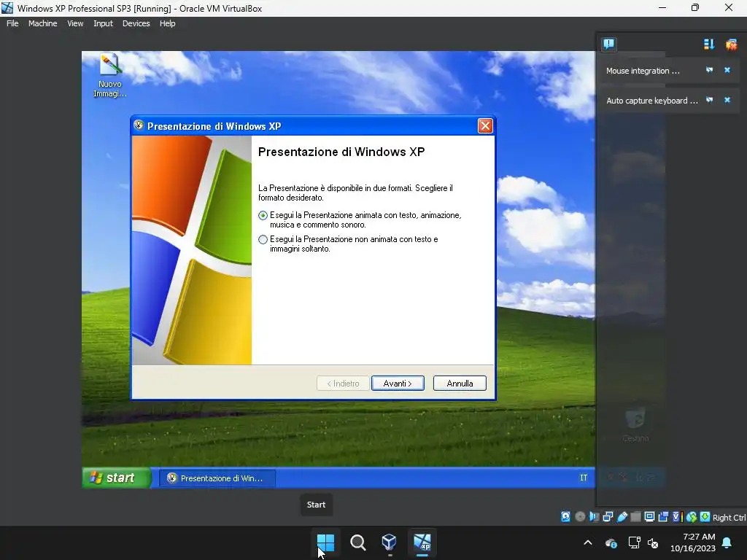Open the File menu

point(12,23)
